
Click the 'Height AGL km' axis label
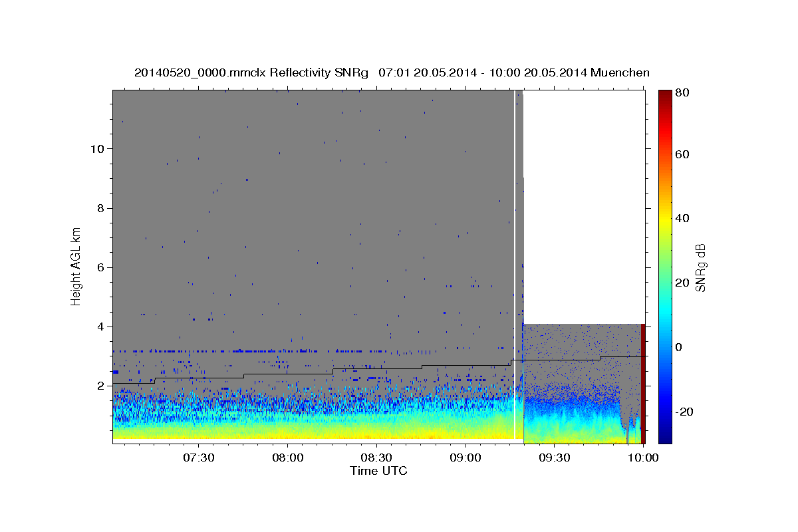(x=76, y=267)
